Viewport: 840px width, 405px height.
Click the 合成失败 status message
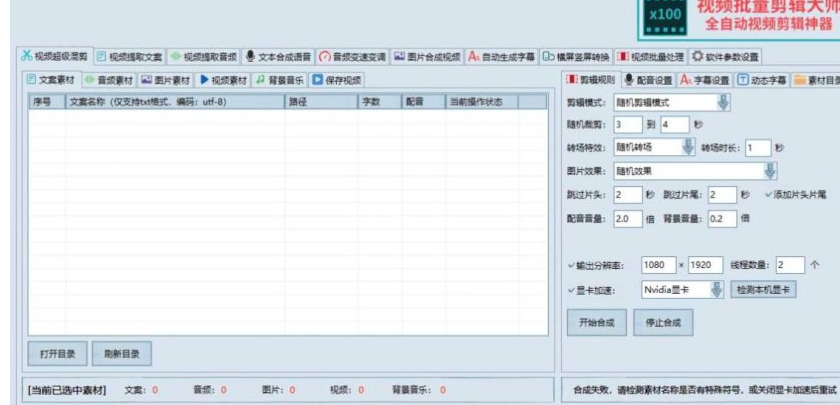[x=704, y=390]
